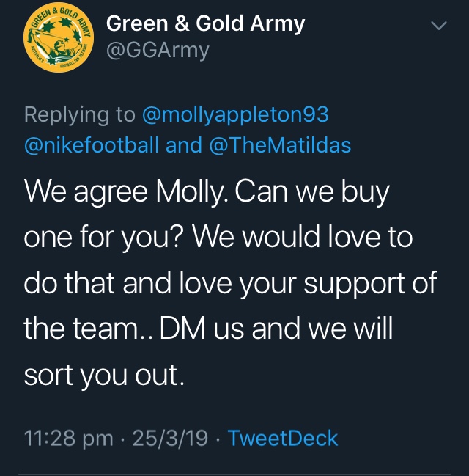Select the 25/3/19 date
Image resolution: width=469 pixels, height=476 pixels.
coord(171,439)
